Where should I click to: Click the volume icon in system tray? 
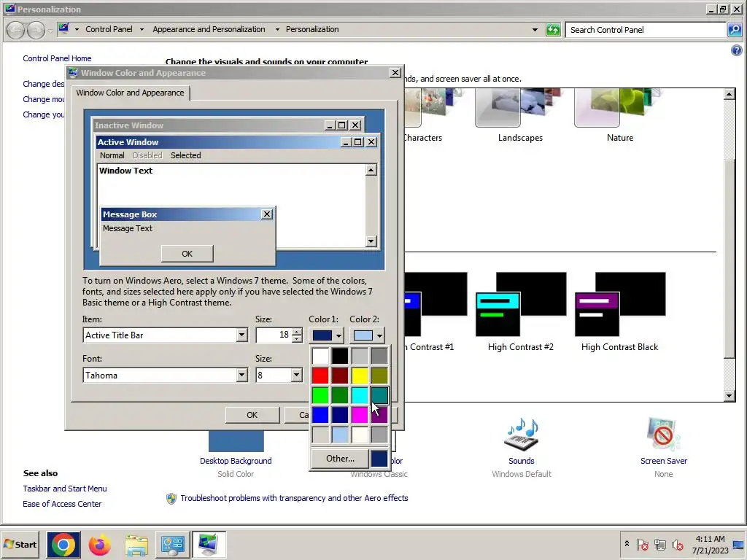pos(677,544)
